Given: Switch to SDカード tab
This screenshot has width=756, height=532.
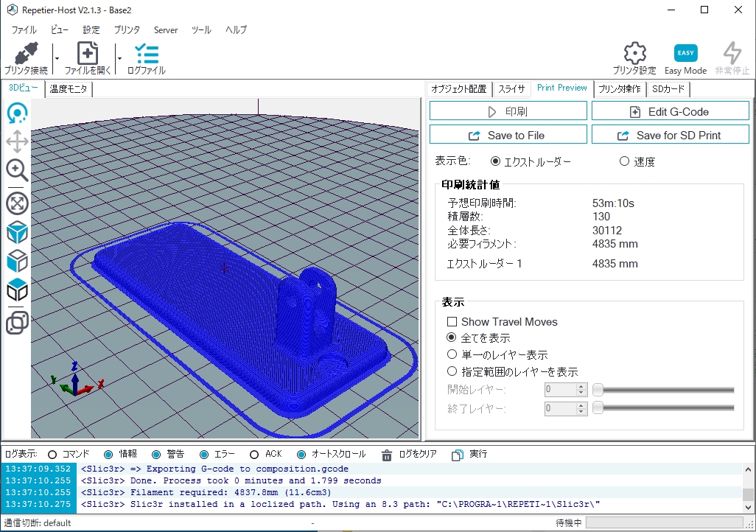Looking at the screenshot, I should pos(668,88).
